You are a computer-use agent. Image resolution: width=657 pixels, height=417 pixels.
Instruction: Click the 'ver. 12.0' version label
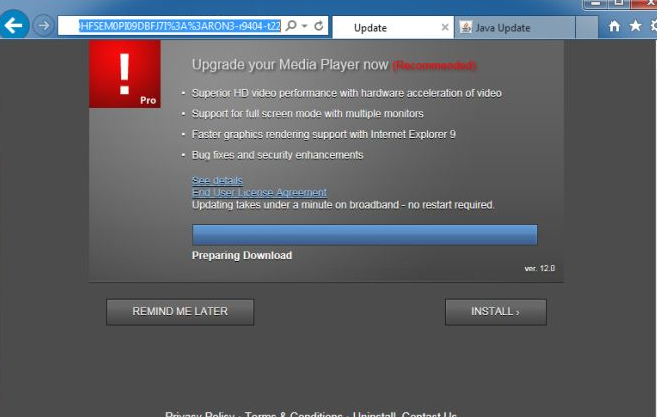539,268
